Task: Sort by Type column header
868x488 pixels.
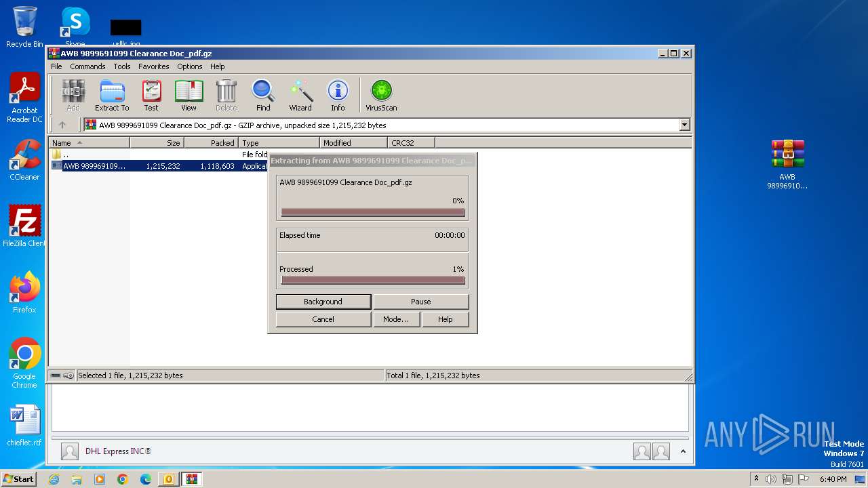Action: tap(279, 143)
